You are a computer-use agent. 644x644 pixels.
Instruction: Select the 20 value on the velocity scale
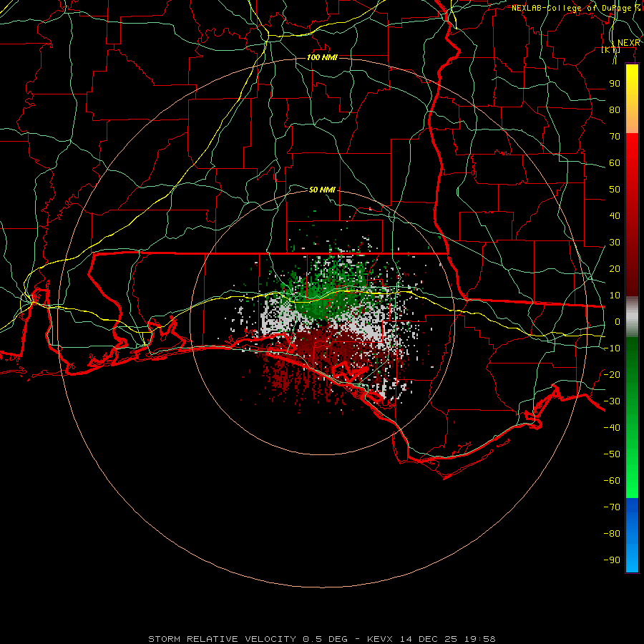615,269
